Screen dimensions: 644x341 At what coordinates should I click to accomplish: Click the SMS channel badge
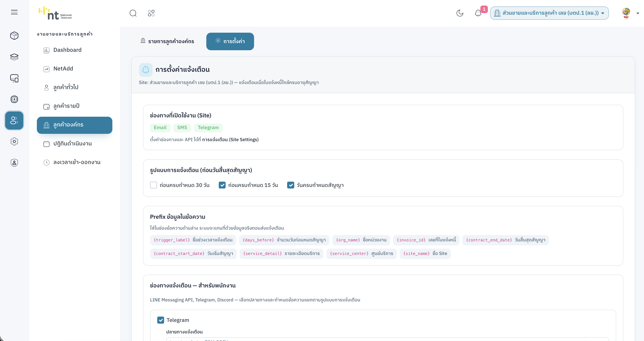click(x=182, y=128)
